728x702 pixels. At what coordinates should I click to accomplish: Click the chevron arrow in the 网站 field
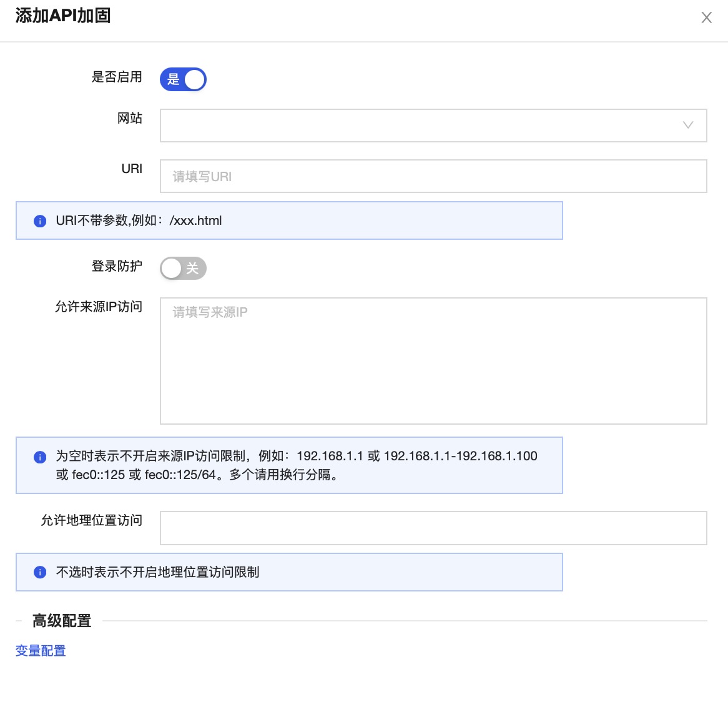pyautogui.click(x=688, y=126)
